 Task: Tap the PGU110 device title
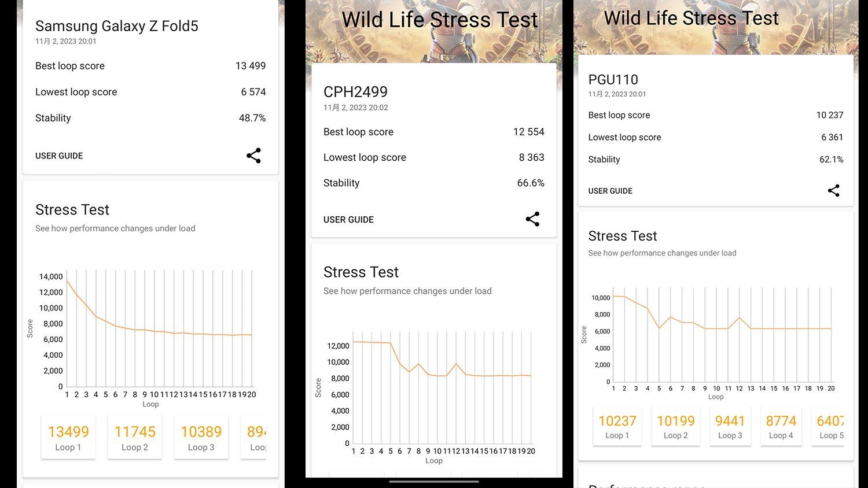(613, 80)
